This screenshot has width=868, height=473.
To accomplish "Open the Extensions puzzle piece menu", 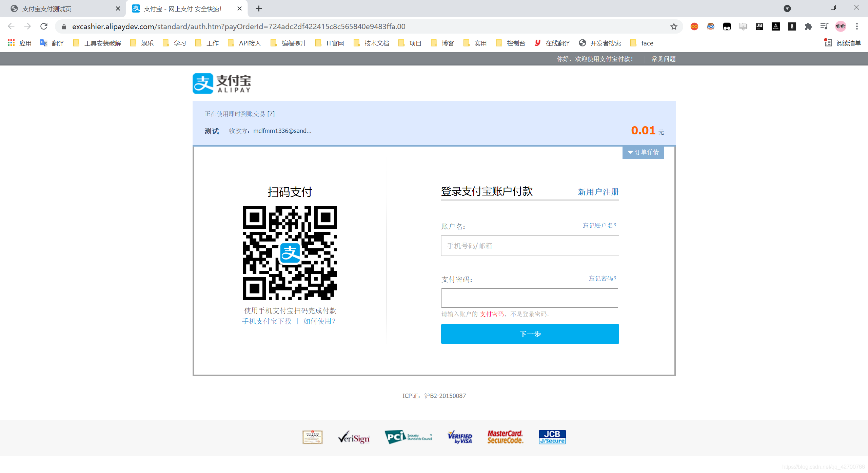I will (808, 26).
